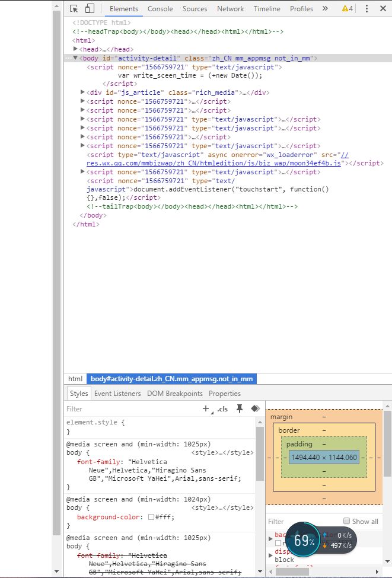Toggle the device toolbar icon
The image size is (392, 578).
(x=90, y=9)
